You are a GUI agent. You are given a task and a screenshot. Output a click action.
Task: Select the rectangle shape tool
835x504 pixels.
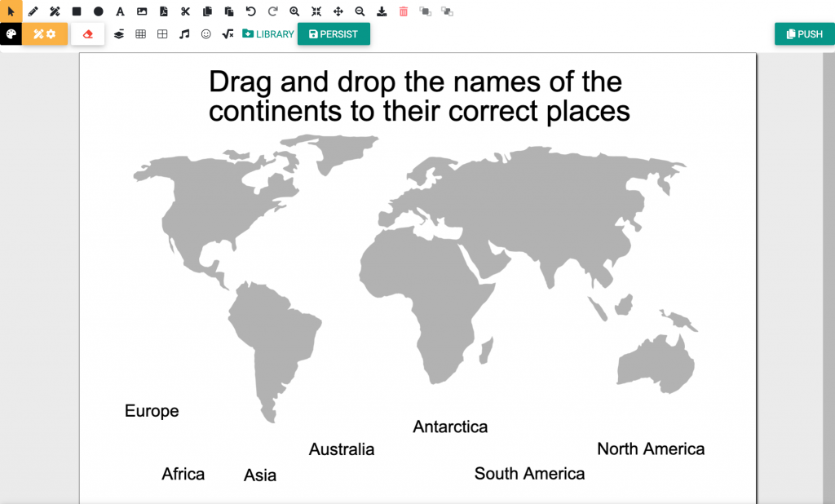coord(77,11)
